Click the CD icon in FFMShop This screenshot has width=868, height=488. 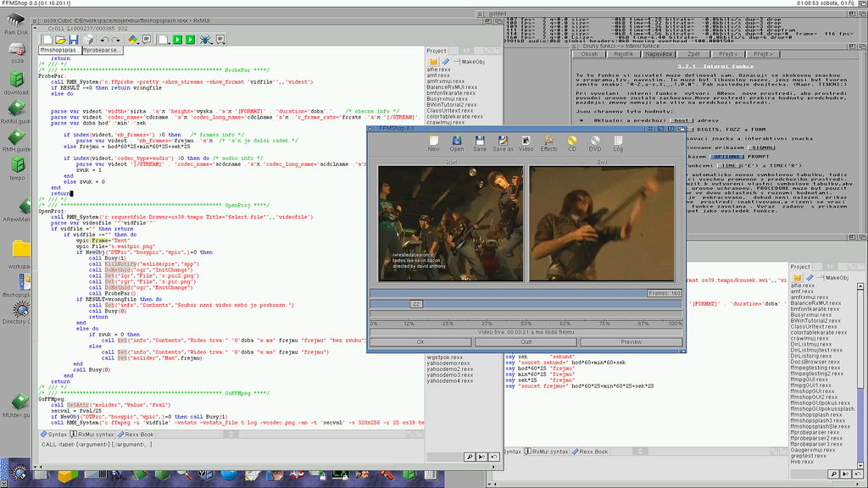click(572, 143)
